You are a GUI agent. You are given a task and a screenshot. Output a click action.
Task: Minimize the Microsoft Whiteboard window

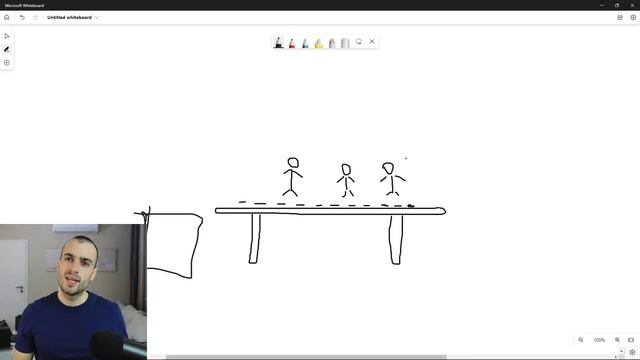[x=602, y=5]
